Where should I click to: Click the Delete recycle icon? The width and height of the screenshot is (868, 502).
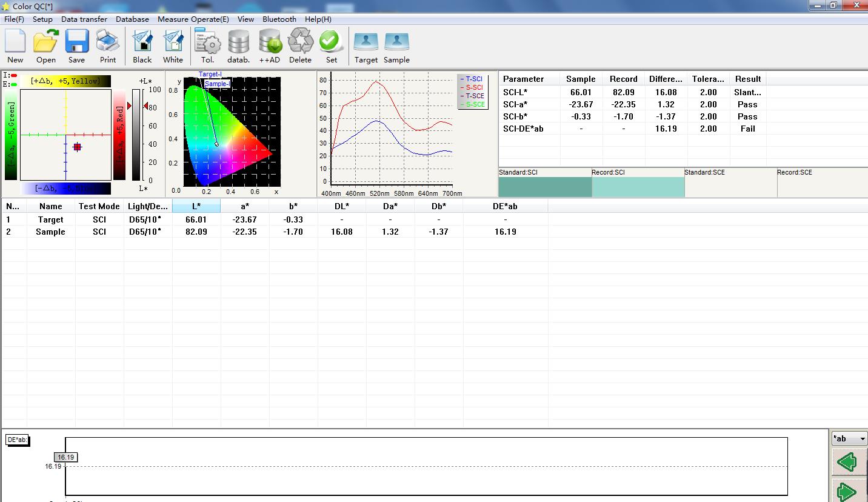click(300, 47)
